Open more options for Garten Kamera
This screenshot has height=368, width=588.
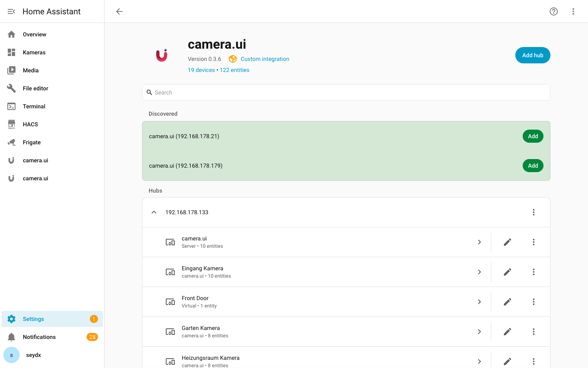click(534, 332)
